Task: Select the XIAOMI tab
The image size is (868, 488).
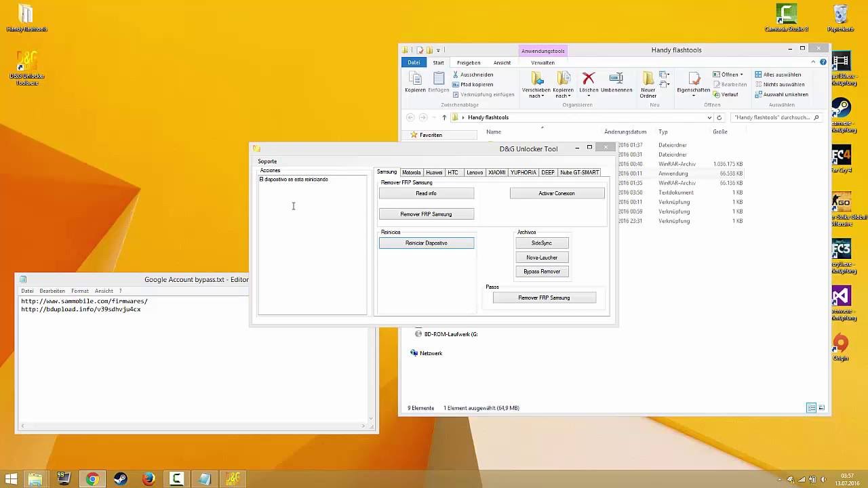Action: click(497, 172)
